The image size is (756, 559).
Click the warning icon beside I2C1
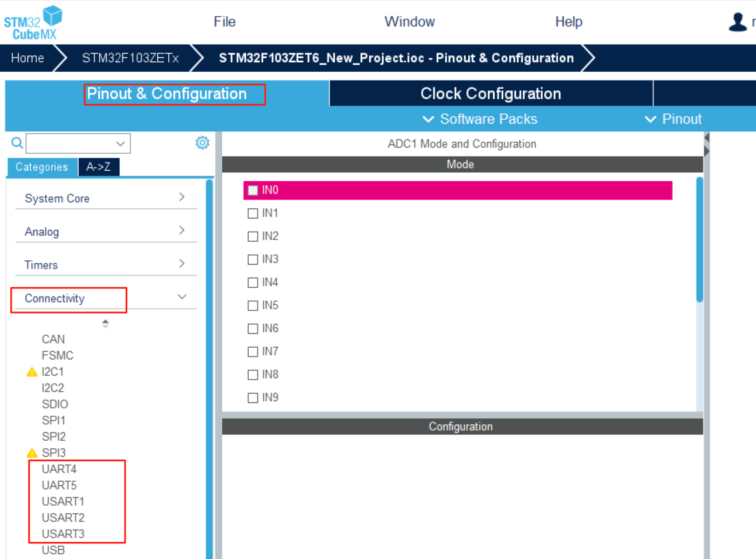(31, 371)
